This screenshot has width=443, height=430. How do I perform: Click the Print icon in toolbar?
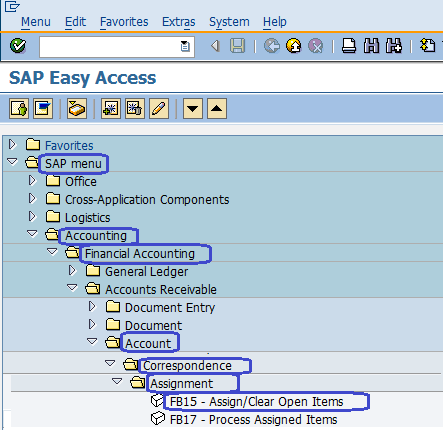pos(349,46)
